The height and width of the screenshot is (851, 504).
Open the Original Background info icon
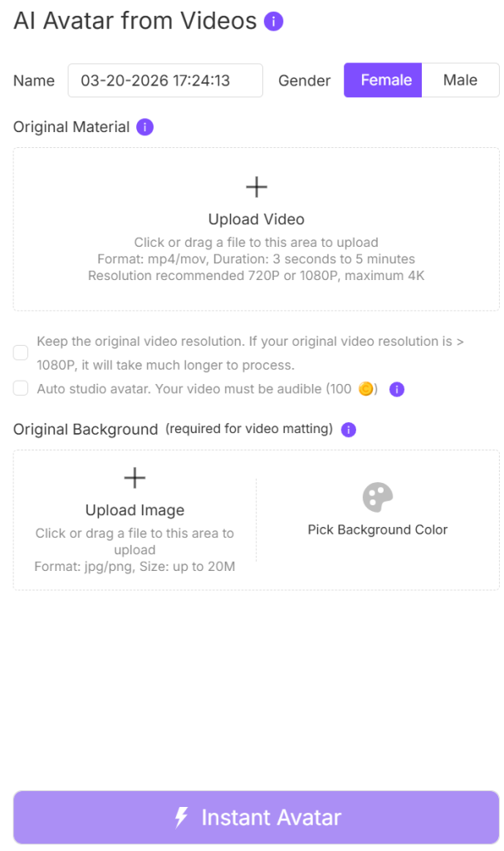[x=349, y=430]
